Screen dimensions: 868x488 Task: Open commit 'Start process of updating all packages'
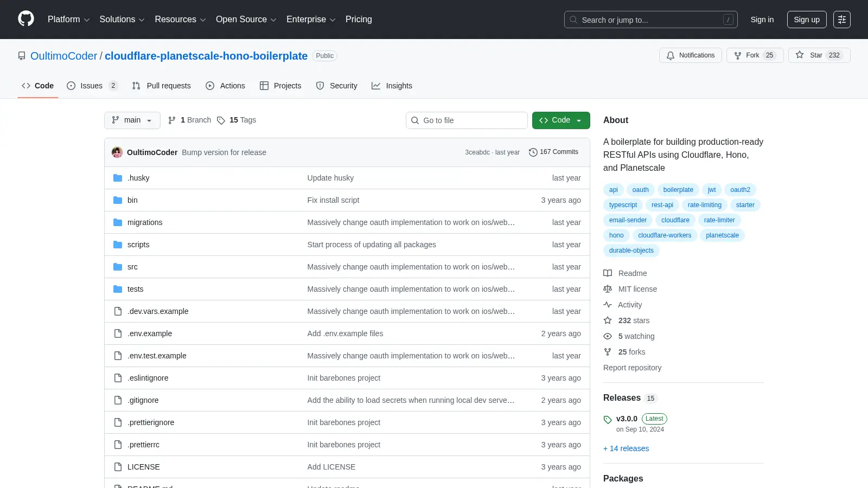click(x=372, y=245)
